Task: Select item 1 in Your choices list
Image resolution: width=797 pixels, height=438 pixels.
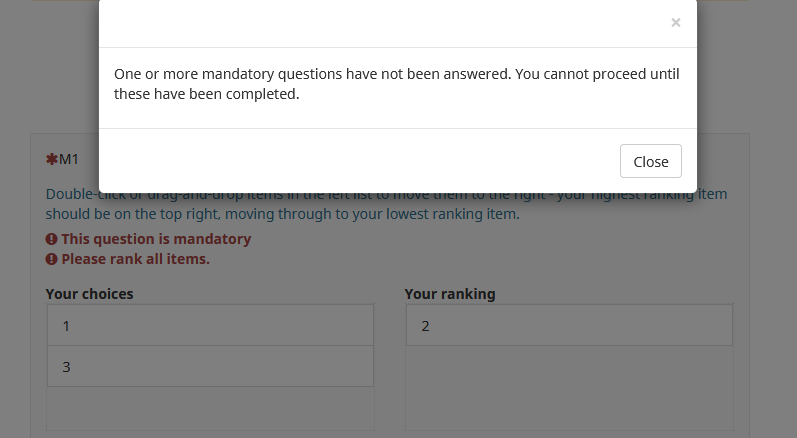Action: (210, 326)
